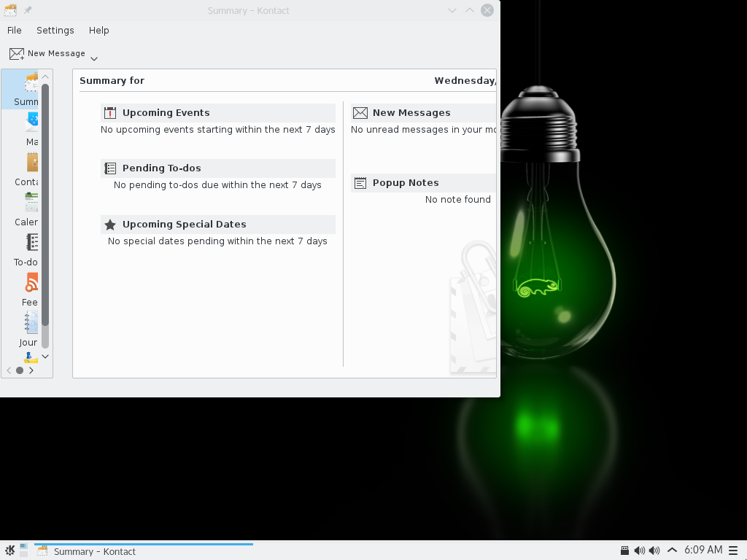The width and height of the screenshot is (747, 560).
Task: Open the File menu
Action: [15, 31]
